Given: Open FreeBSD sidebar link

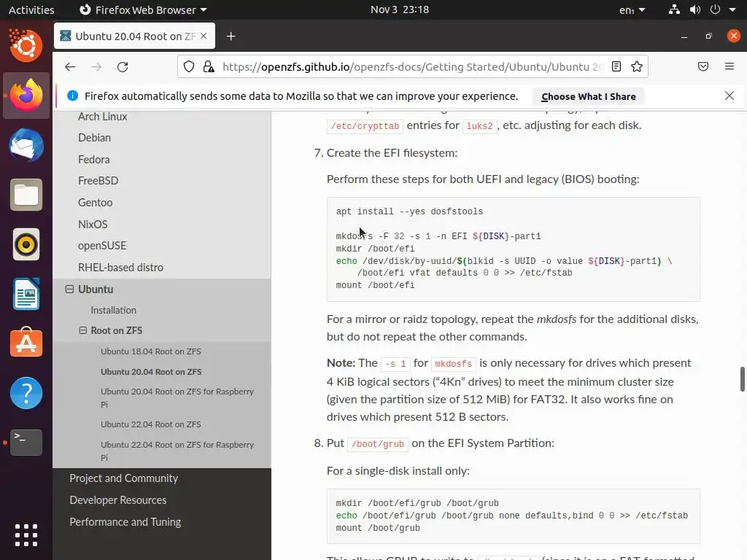Looking at the screenshot, I should [98, 181].
